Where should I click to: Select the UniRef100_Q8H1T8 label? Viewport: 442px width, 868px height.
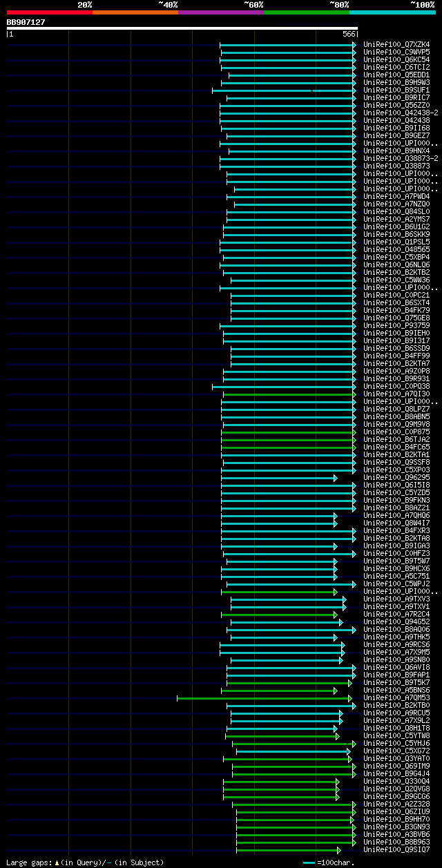tap(396, 729)
